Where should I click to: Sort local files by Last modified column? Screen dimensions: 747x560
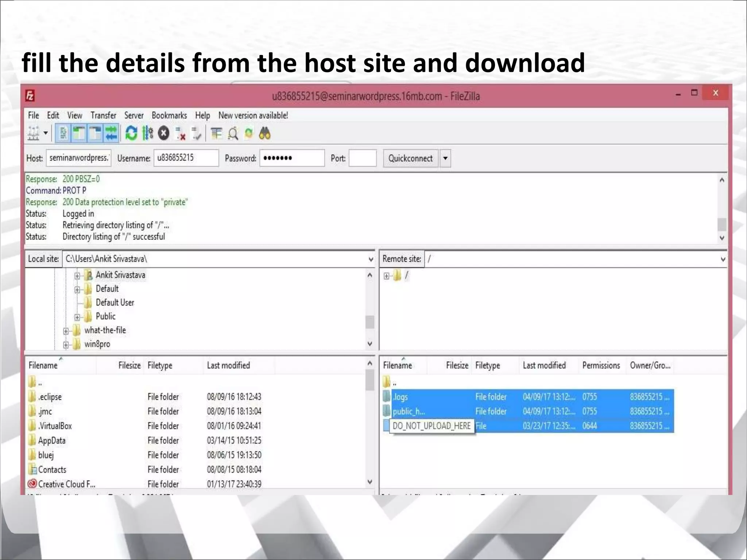239,365
